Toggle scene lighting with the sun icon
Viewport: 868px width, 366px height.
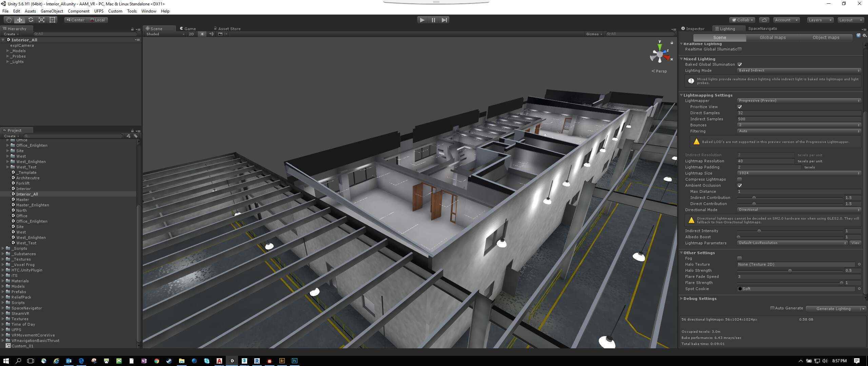(202, 34)
